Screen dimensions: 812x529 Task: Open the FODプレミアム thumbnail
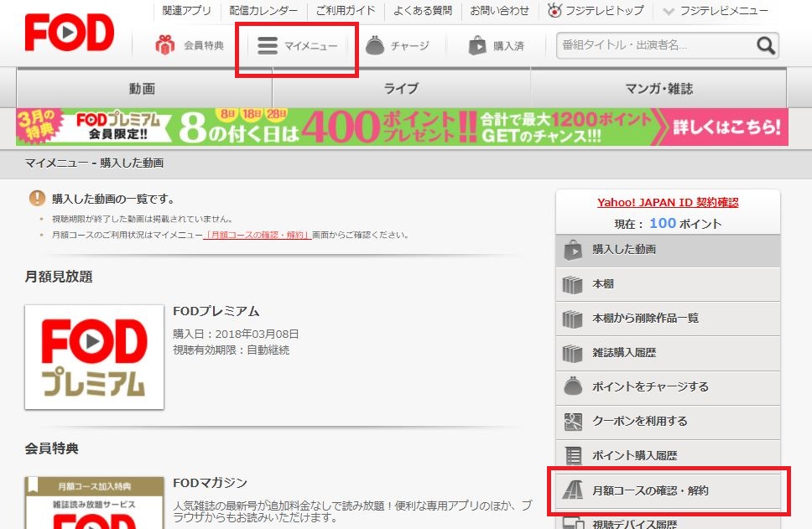(x=94, y=357)
